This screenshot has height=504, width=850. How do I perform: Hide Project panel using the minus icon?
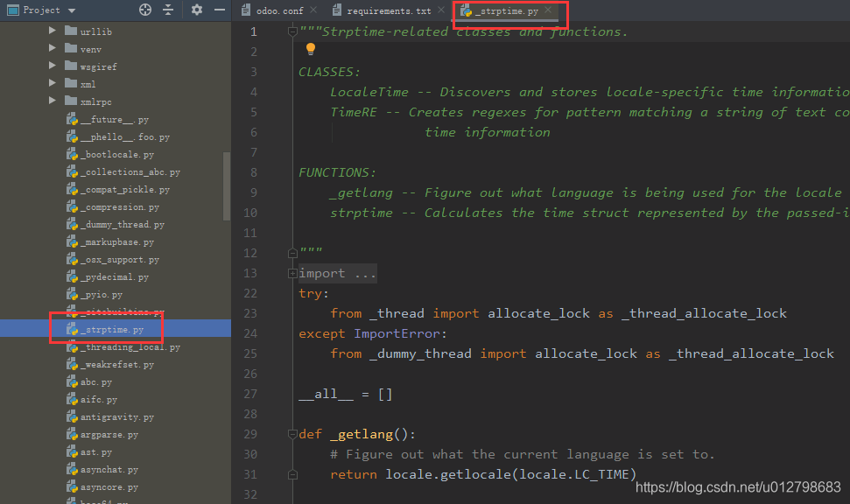219,10
